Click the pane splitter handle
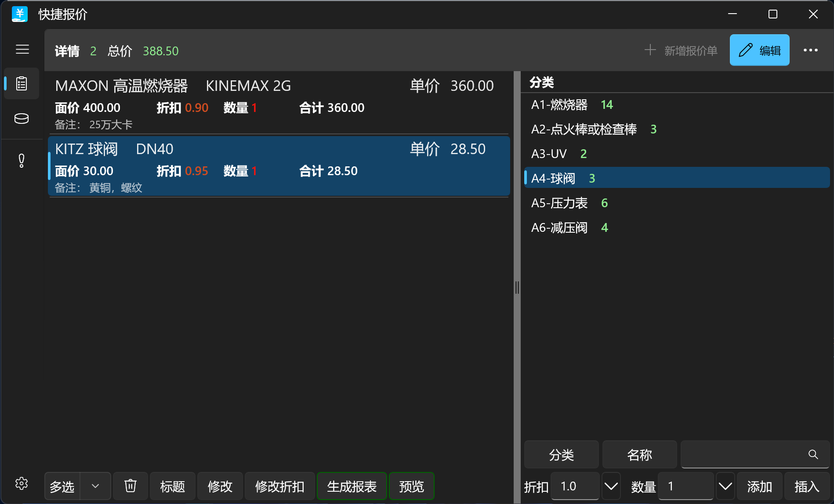 (x=517, y=288)
